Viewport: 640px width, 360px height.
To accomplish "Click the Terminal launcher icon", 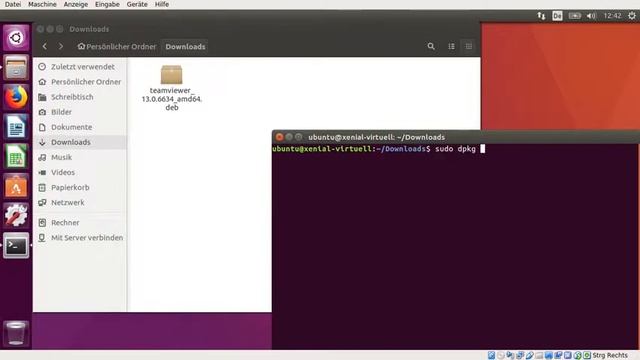I will [x=16, y=246].
